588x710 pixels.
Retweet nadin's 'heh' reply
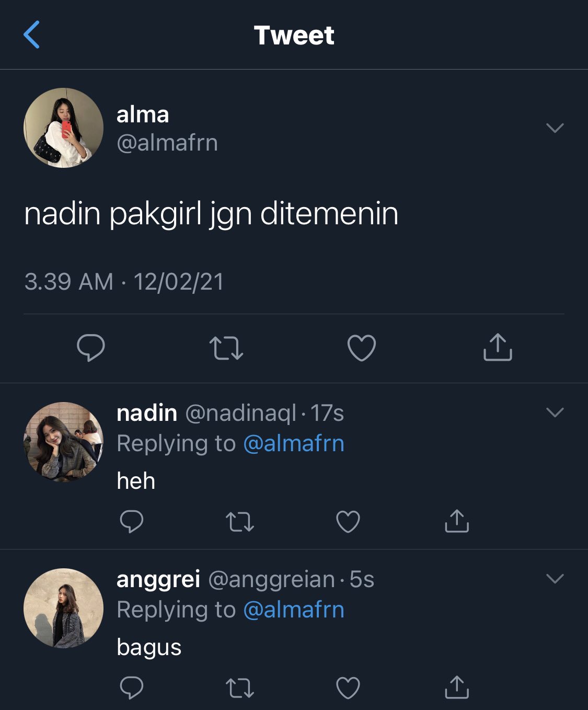(x=240, y=522)
